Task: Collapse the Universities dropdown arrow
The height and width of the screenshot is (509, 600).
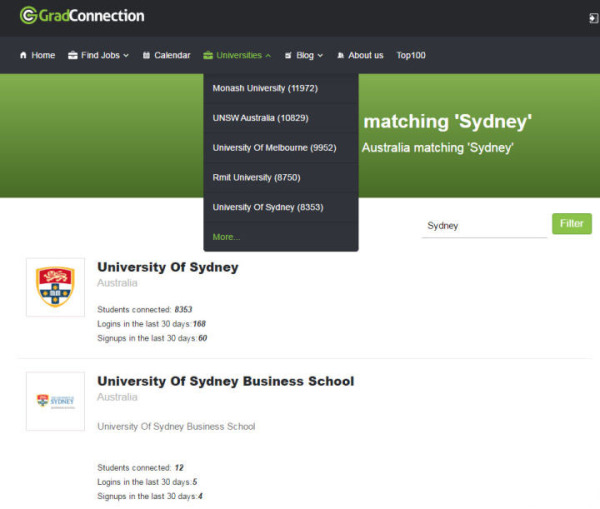Action: 268,56
